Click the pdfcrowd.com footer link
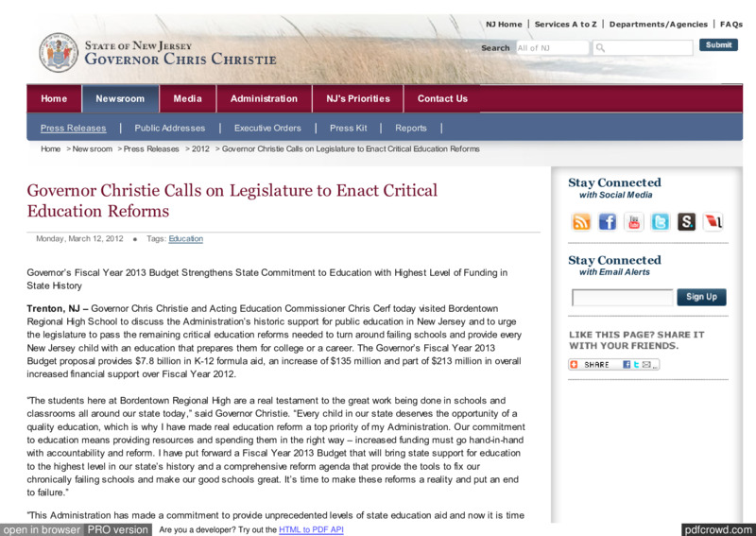The image size is (756, 536). 718,529
